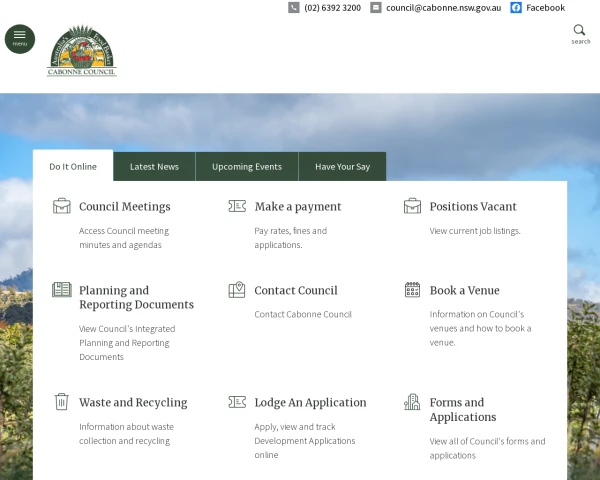The image size is (600, 480).
Task: Click the Contact Council map pin icon
Action: [x=237, y=290]
